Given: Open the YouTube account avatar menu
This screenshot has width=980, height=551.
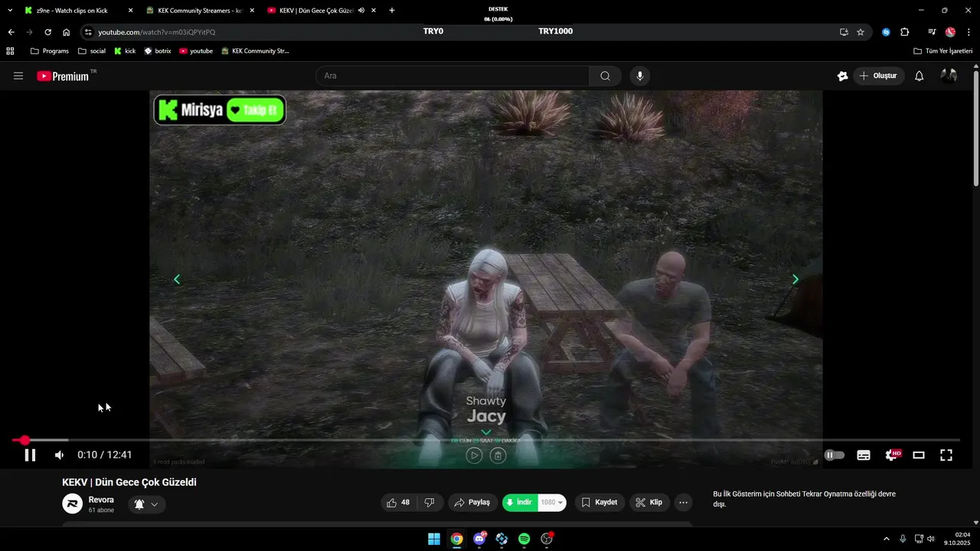Looking at the screenshot, I should point(949,76).
